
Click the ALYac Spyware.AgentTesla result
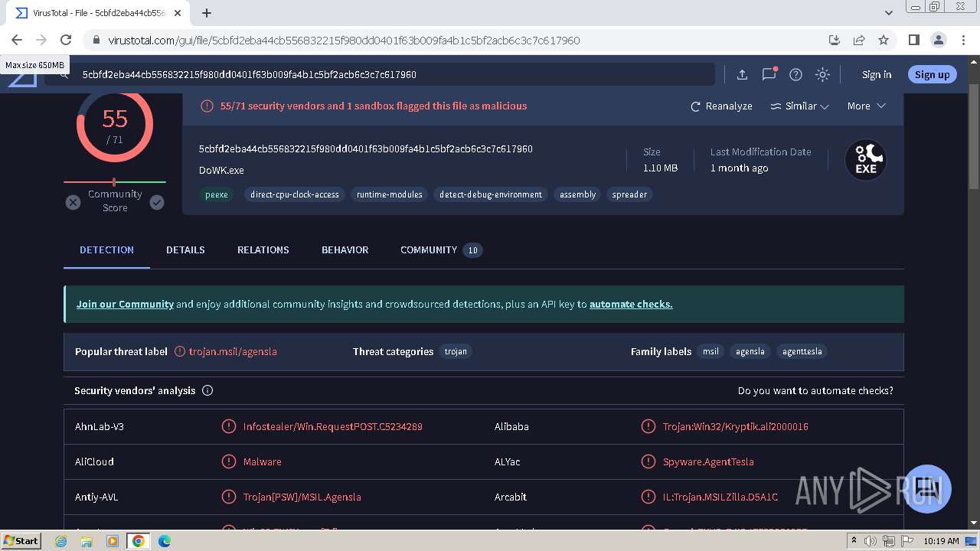708,461
